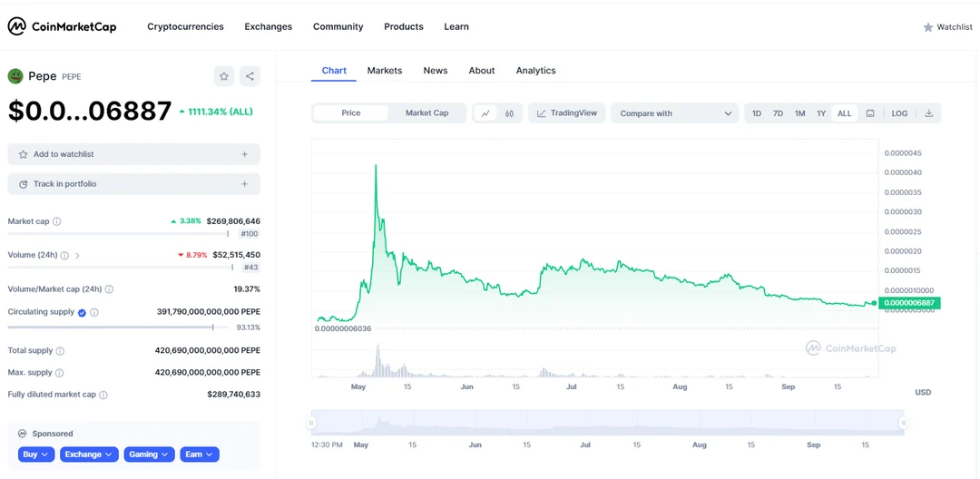Open the calendar date range picker

click(870, 113)
